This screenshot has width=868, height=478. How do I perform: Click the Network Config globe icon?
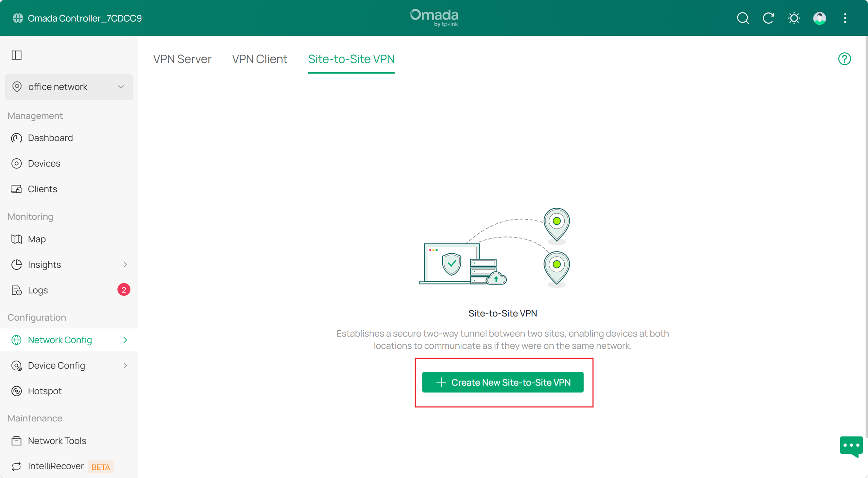tap(17, 340)
